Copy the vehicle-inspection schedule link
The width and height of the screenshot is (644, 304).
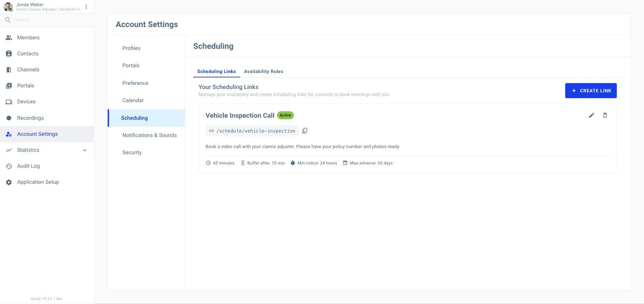tap(305, 131)
